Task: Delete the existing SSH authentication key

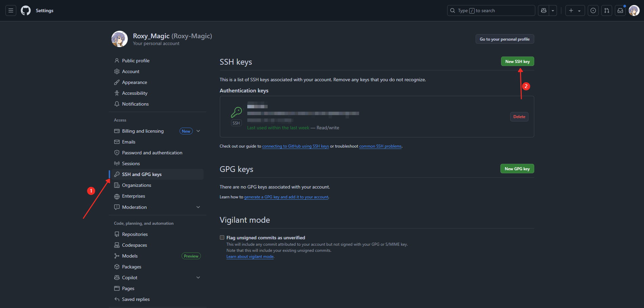Action: coord(519,117)
